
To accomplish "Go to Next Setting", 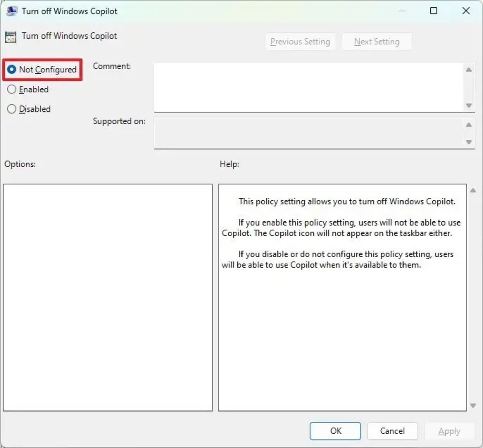I will (377, 42).
